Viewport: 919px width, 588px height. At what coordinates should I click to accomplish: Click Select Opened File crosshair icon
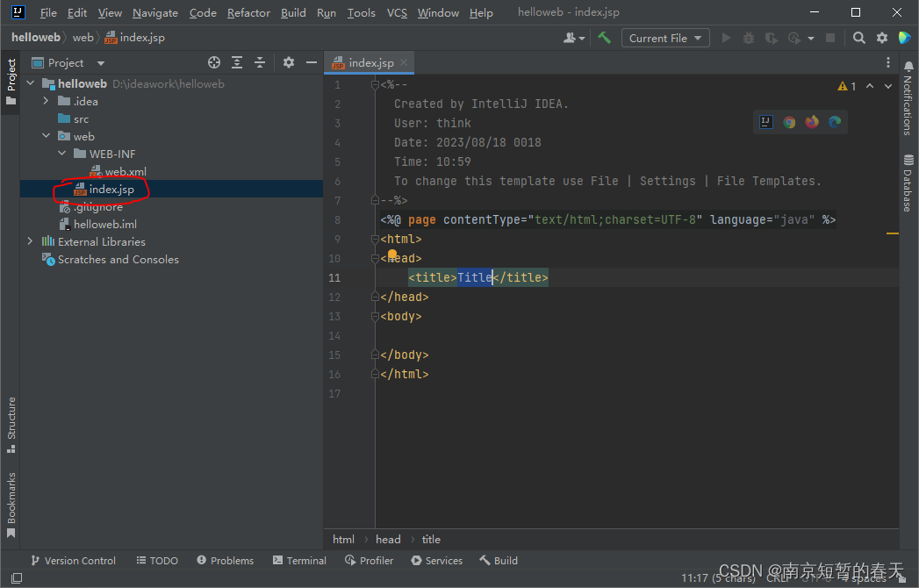pos(214,62)
